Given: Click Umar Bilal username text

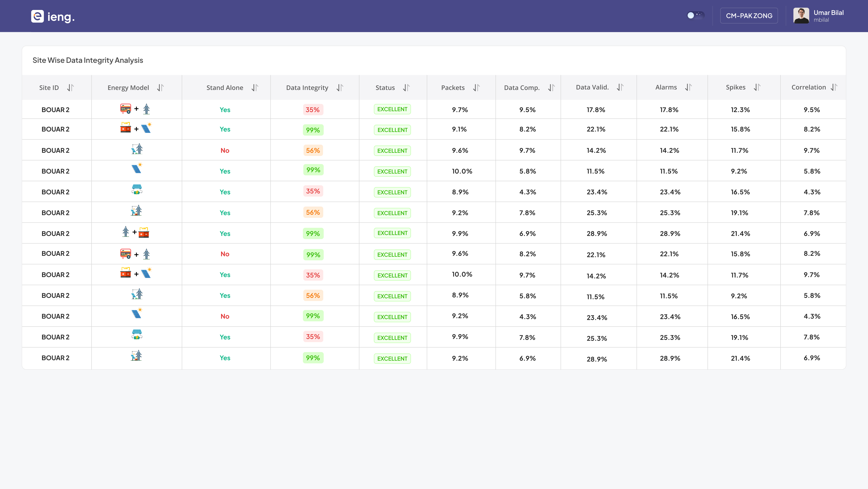Looking at the screenshot, I should [828, 12].
